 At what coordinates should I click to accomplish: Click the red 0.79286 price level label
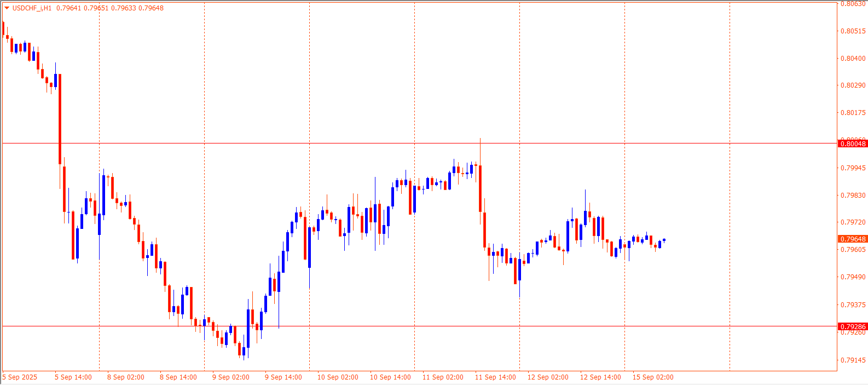(853, 326)
